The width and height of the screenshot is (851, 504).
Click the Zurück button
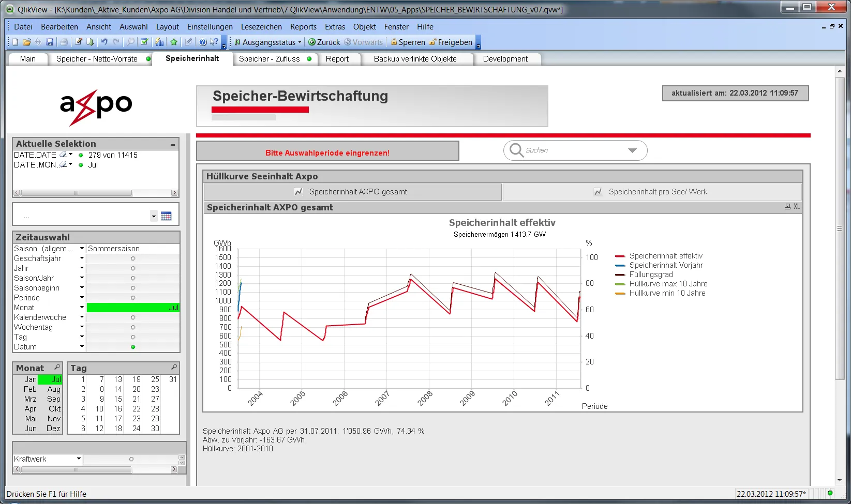pos(324,42)
